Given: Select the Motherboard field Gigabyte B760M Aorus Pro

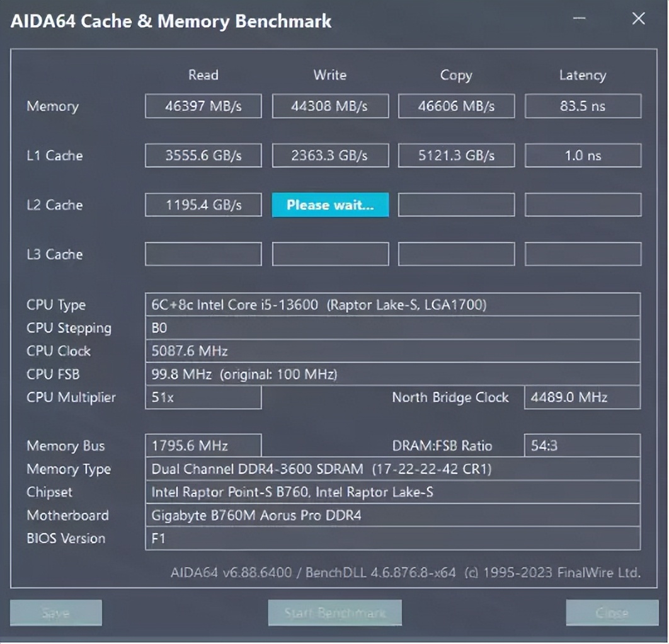Looking at the screenshot, I should (392, 515).
